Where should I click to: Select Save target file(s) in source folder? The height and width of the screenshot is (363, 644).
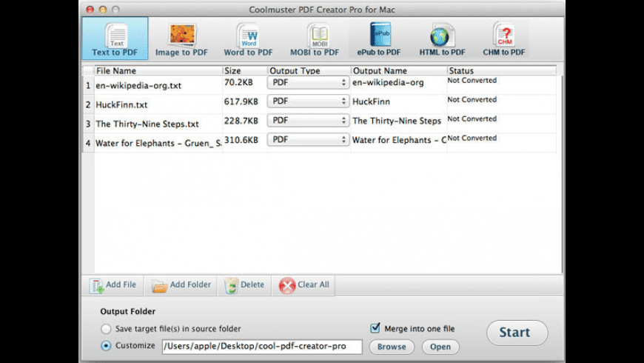coord(106,329)
